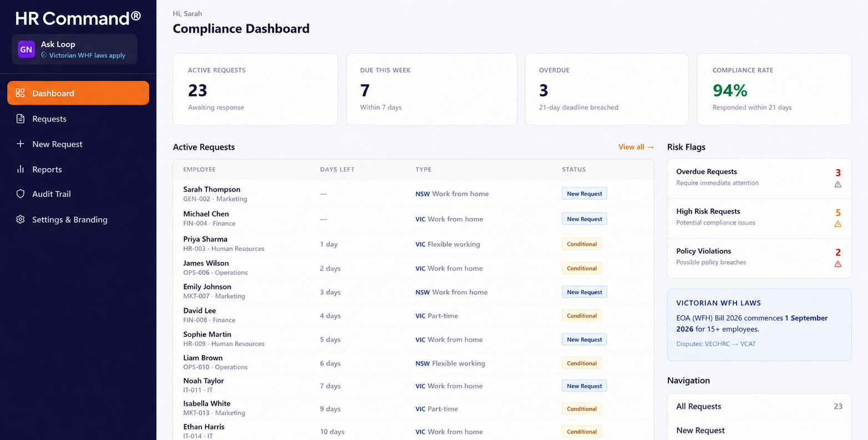Click the TYPE column header
Image resolution: width=868 pixels, height=440 pixels.
coord(423,169)
